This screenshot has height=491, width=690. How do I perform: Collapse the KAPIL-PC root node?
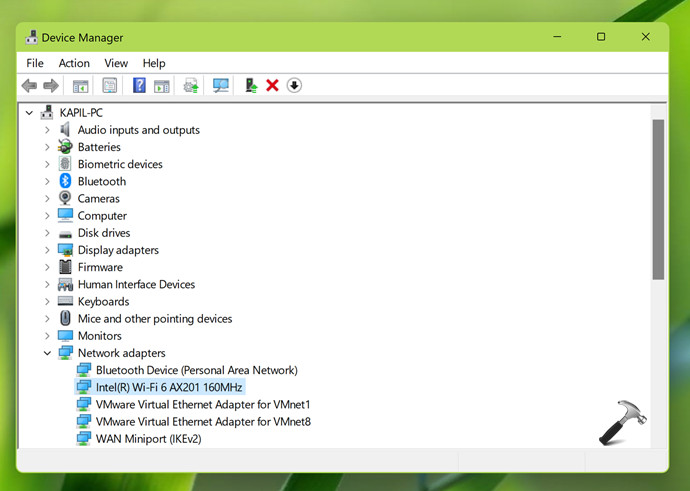(30, 113)
